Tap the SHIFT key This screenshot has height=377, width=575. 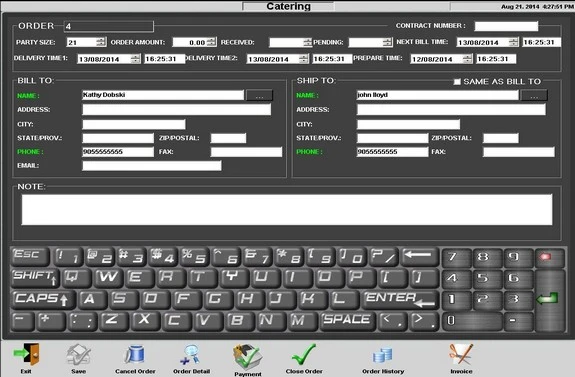click(x=35, y=278)
